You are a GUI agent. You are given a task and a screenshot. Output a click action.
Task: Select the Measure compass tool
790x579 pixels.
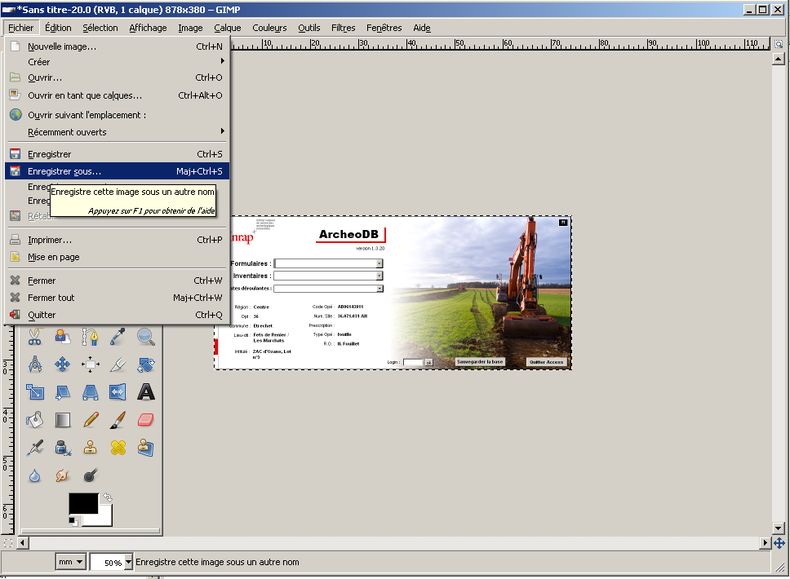pos(34,364)
